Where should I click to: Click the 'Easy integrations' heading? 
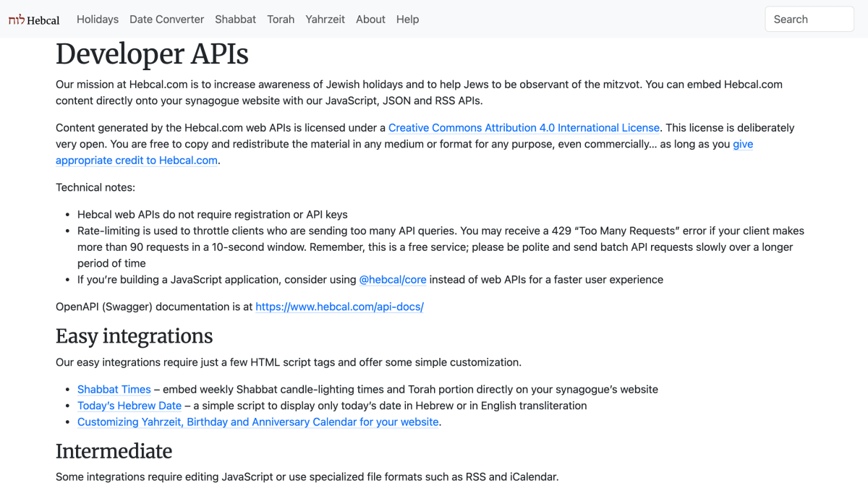[x=135, y=336]
